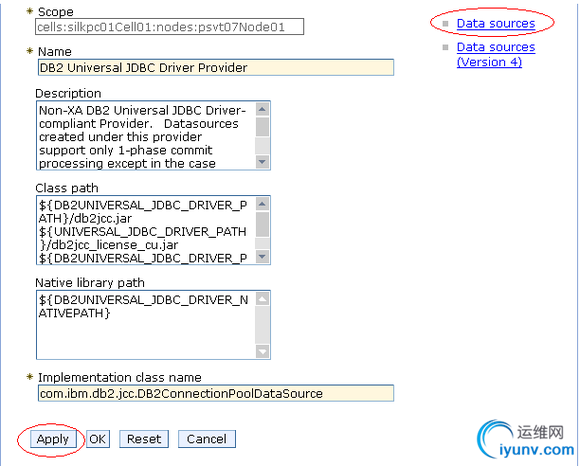The image size is (580, 466).
Task: Click the OK button
Action: point(98,439)
